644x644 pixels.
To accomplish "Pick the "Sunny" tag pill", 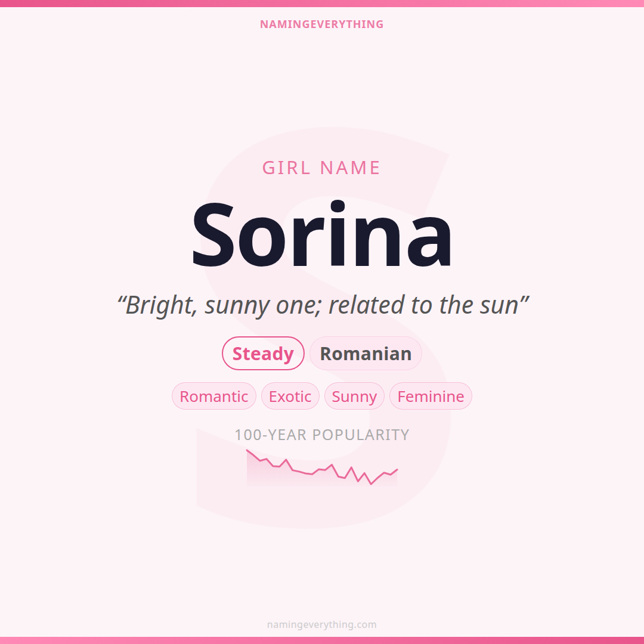I will (354, 397).
